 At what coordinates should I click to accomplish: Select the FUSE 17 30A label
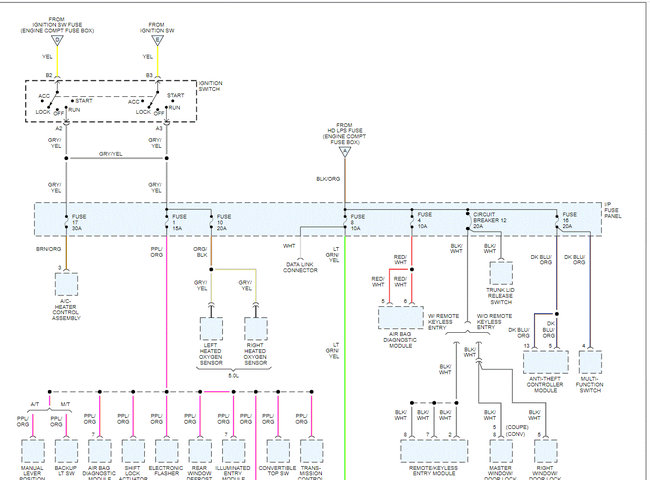(x=78, y=222)
